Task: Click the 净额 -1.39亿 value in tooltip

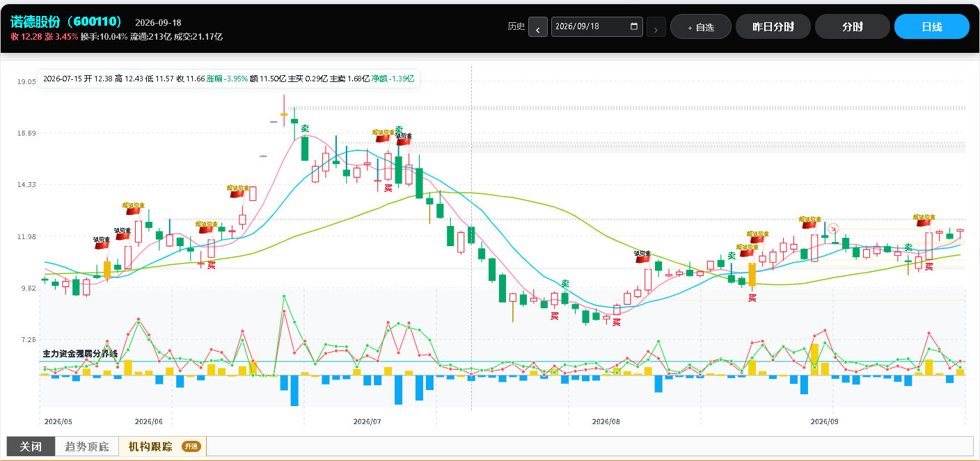Action: click(x=393, y=79)
